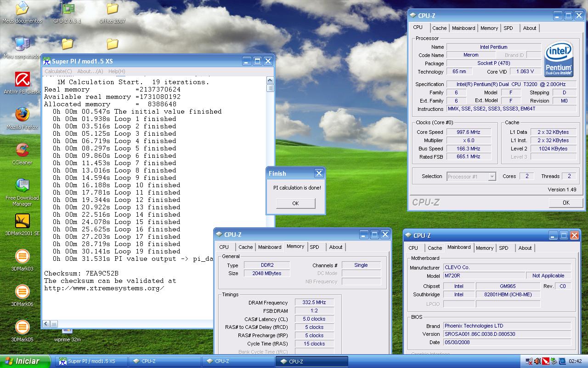Open the Calculate(C) menu in Super PI
588x368 pixels.
58,71
